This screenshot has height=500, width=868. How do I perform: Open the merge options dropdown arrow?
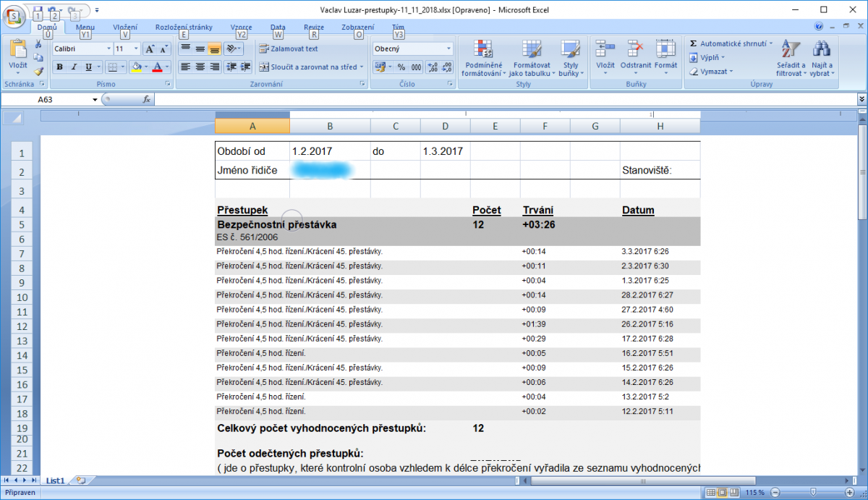point(363,67)
